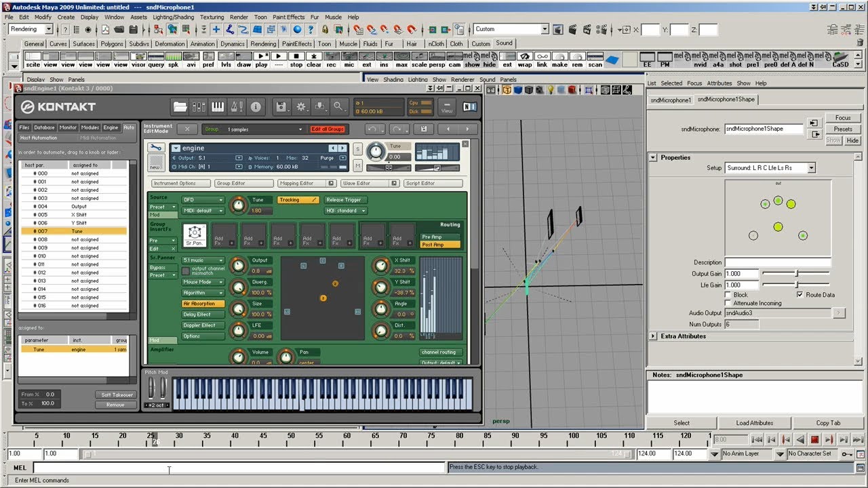Open Kontakt load/save disk menu icon
Screen dimensions: 868x488
click(283, 106)
